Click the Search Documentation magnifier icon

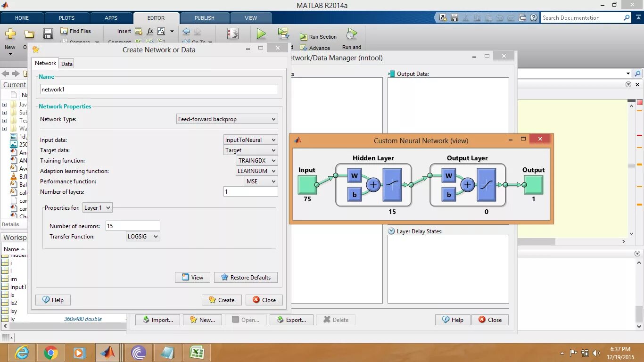(x=627, y=18)
